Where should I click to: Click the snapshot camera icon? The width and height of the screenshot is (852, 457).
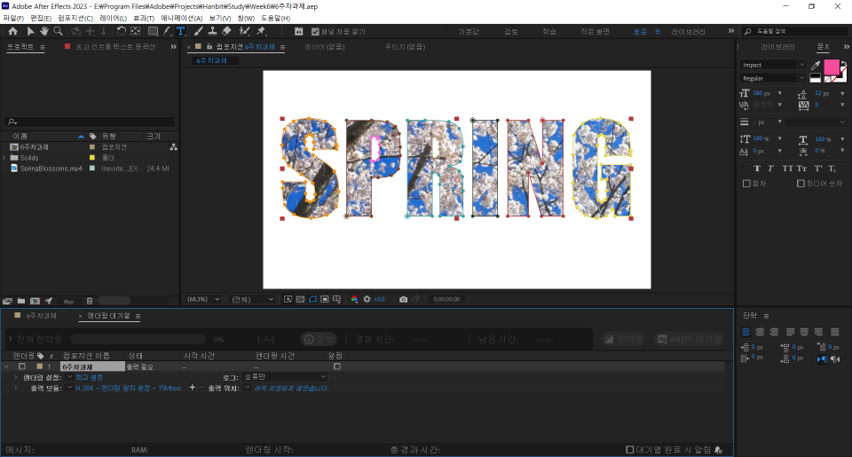[x=403, y=299]
